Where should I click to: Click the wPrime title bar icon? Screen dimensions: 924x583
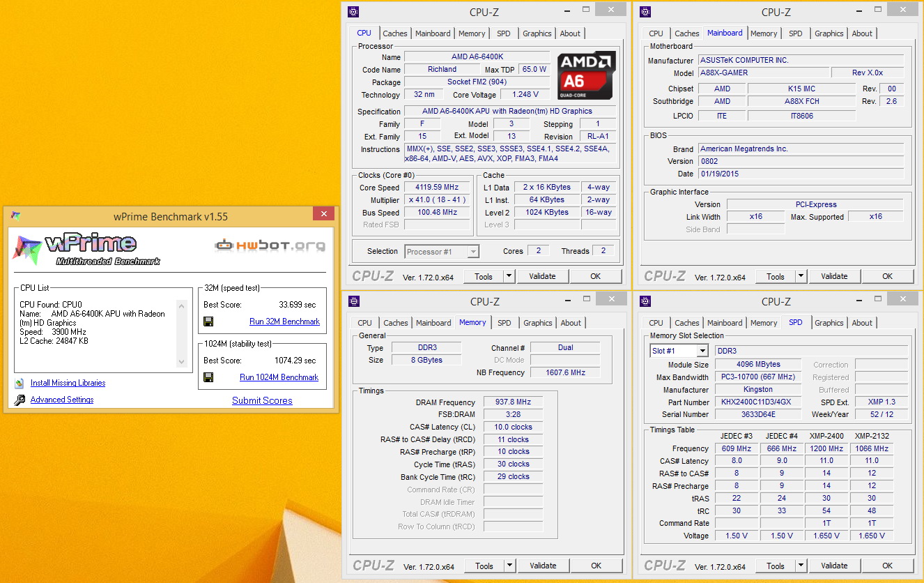(16, 216)
